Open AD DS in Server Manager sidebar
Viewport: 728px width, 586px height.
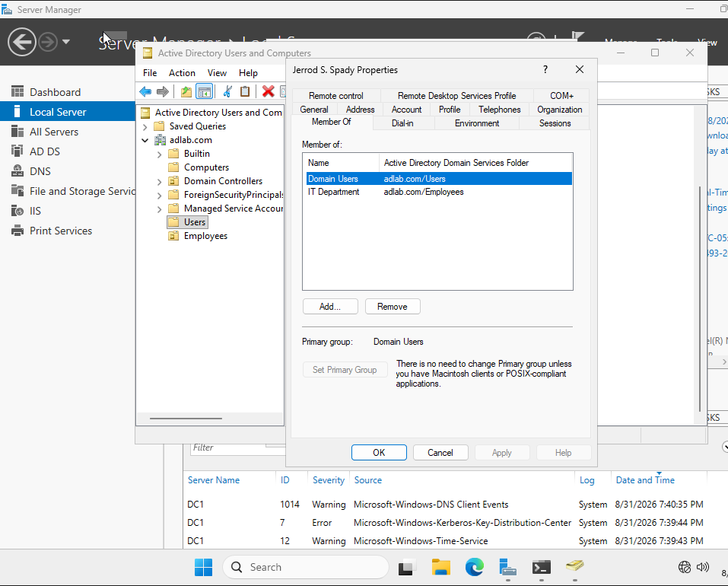tap(45, 151)
